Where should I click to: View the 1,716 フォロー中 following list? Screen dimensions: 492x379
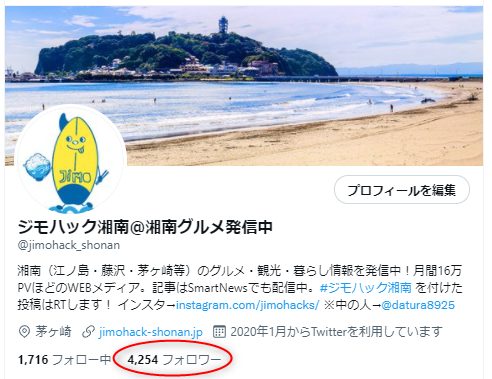tap(64, 360)
